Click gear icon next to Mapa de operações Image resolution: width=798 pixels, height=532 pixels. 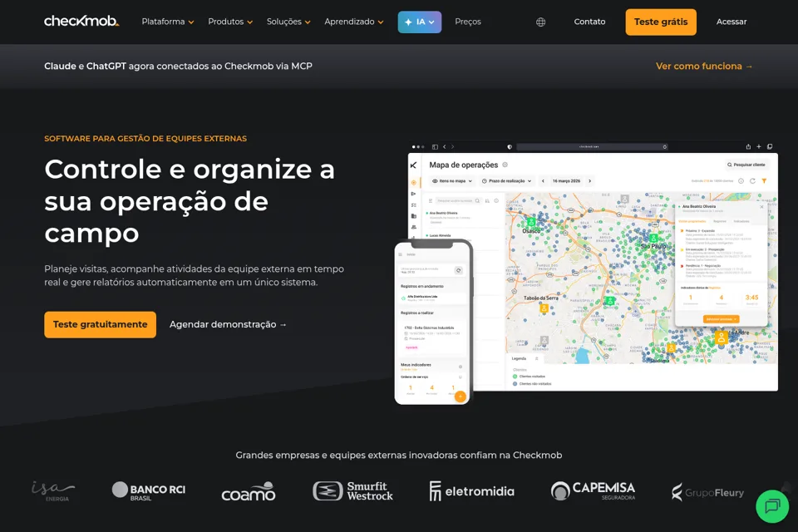(x=505, y=165)
